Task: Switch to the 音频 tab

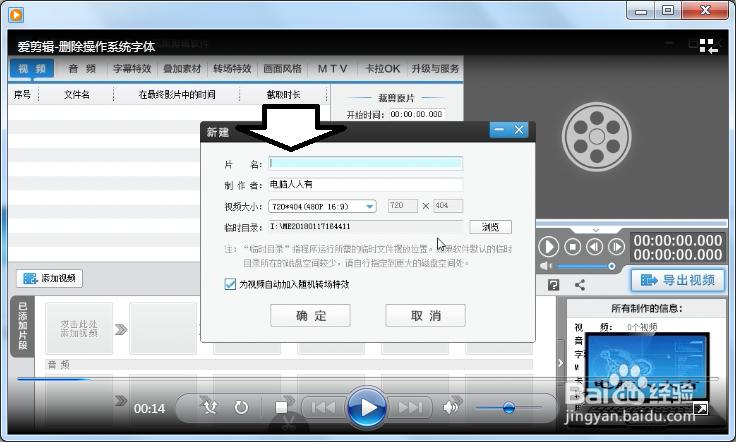Action: [82, 69]
